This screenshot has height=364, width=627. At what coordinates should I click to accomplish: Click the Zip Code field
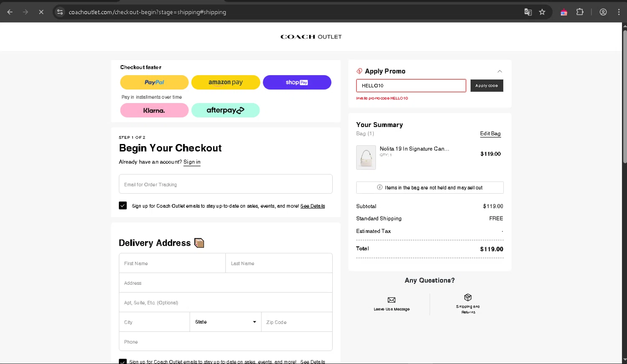[297, 322]
